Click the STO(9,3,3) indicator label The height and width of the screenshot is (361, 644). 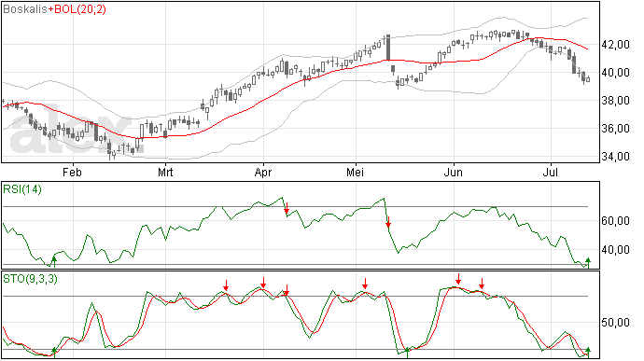click(x=30, y=279)
